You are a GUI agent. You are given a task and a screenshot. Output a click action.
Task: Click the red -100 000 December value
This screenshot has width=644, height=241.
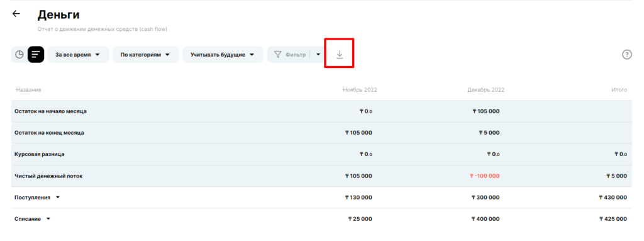click(485, 176)
